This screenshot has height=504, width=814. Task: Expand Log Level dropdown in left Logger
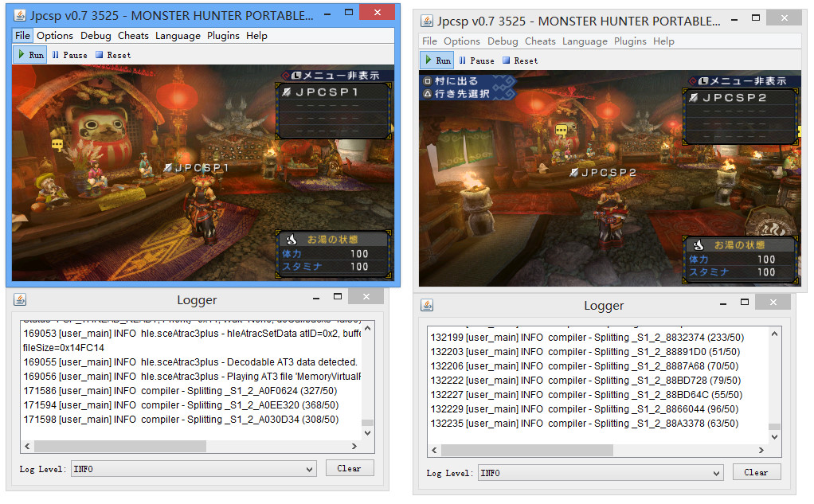pos(194,469)
